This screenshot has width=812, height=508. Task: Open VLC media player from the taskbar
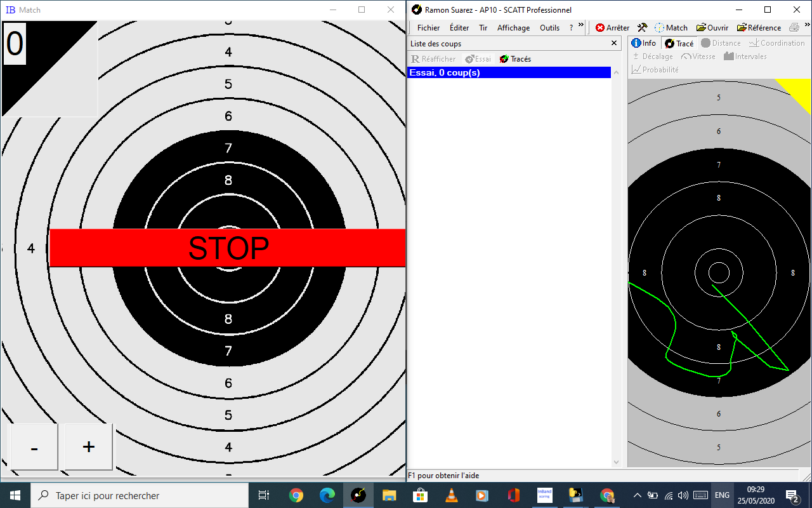451,495
